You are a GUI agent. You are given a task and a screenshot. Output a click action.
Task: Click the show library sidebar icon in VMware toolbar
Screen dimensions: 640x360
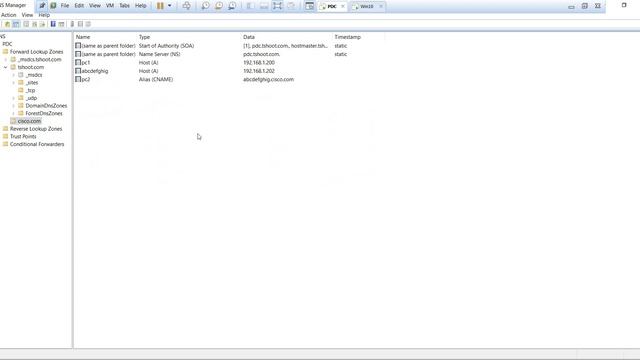[250, 6]
